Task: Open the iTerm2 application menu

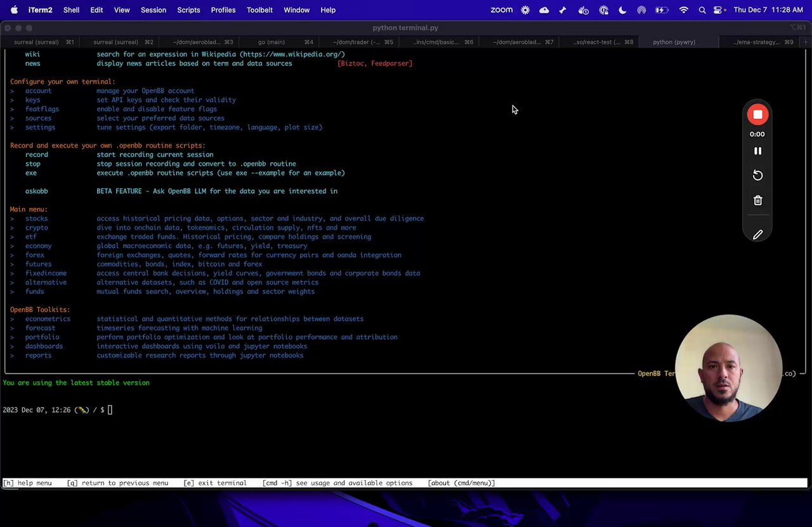Action: 40,10
